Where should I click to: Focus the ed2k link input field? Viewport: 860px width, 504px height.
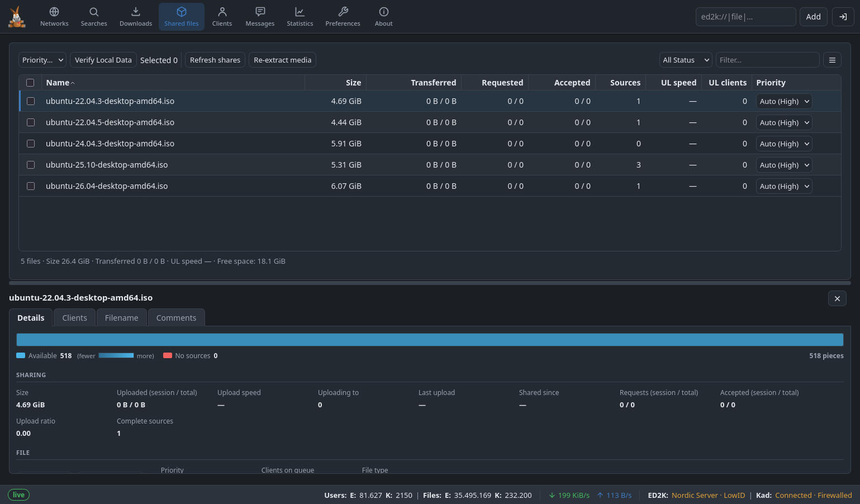coord(745,17)
